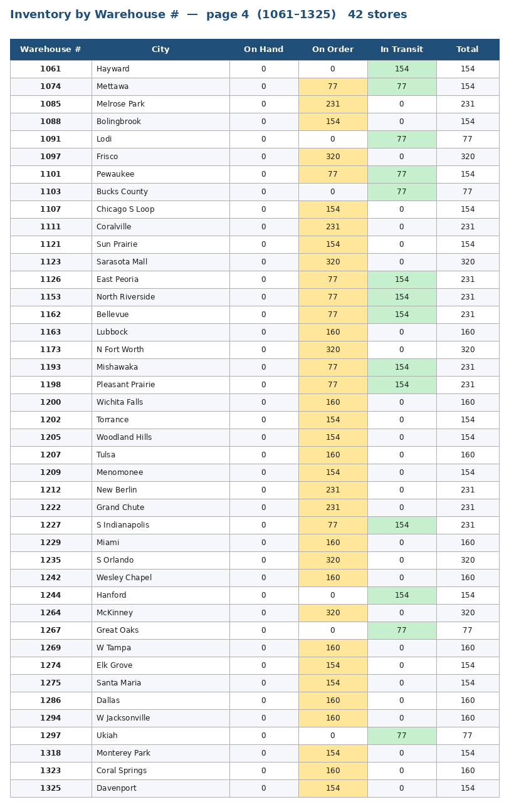Click warehouse number 1297 for Ukiah
Screen dimensions: 509x812
point(51,736)
